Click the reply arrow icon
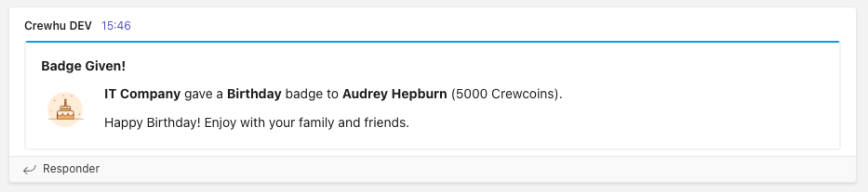The width and height of the screenshot is (868, 192). coord(29,169)
